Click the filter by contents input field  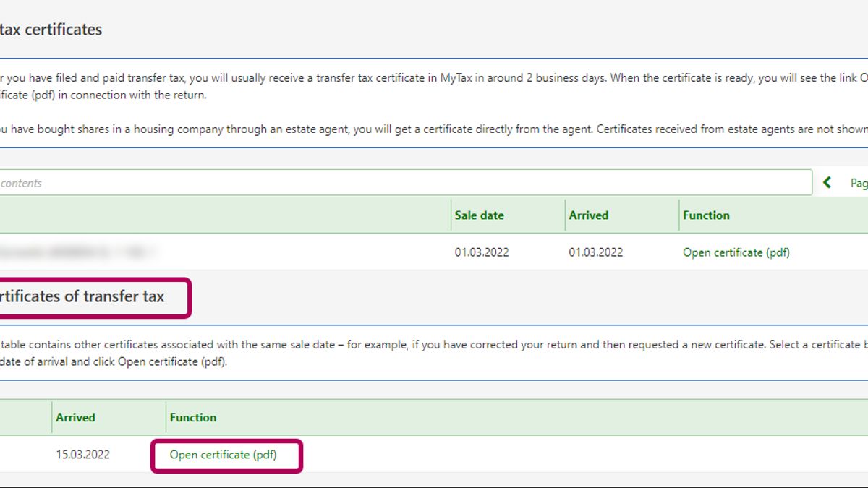(x=405, y=183)
